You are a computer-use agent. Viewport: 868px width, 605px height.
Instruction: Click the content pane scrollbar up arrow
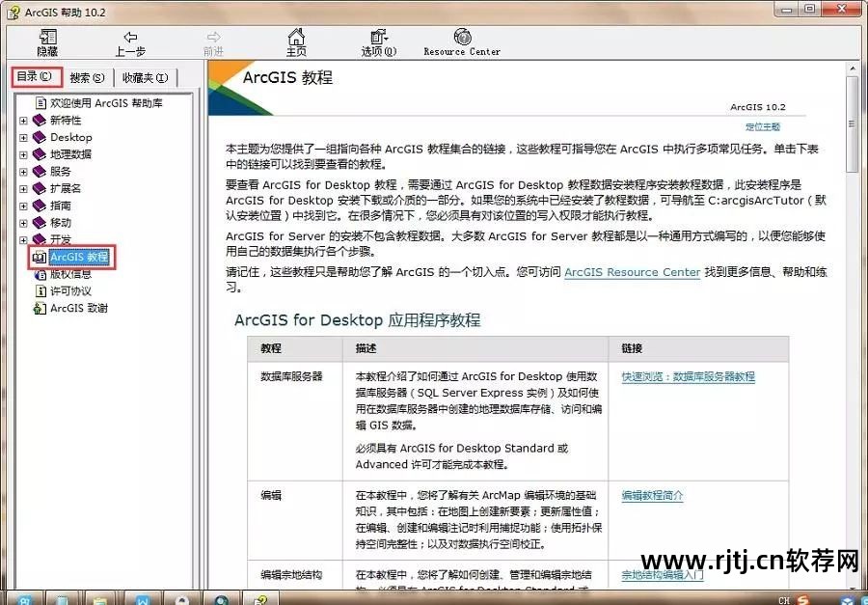[852, 69]
